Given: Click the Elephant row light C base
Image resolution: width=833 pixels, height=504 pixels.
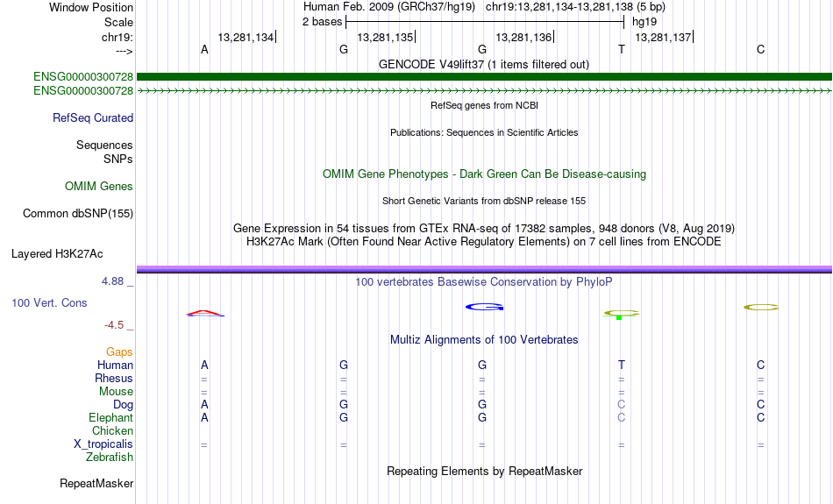Looking at the screenshot, I should (621, 417).
